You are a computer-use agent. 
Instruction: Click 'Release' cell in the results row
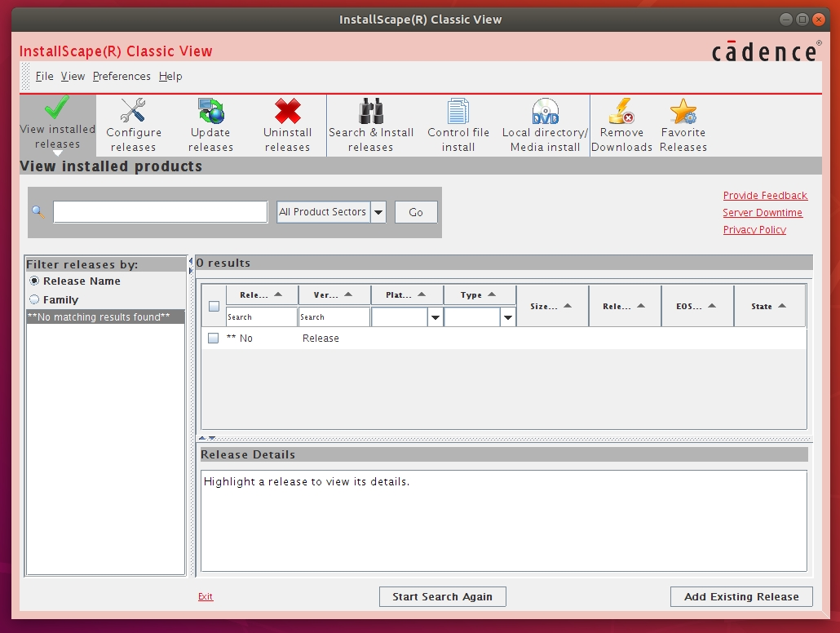tap(321, 339)
